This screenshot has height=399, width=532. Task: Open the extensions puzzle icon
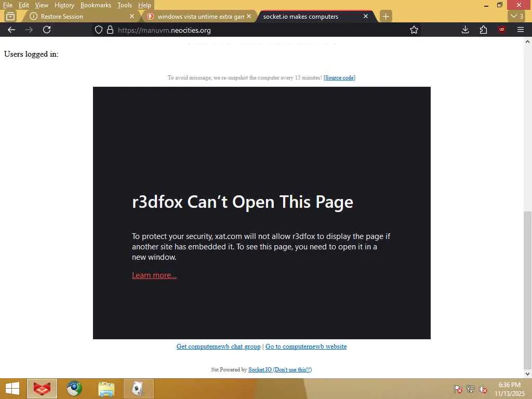(x=484, y=30)
